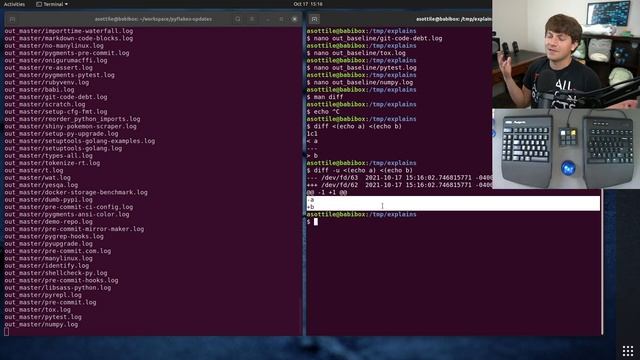Click 'diff -u <(echo a) <(echo b)' command

[x=363, y=171]
